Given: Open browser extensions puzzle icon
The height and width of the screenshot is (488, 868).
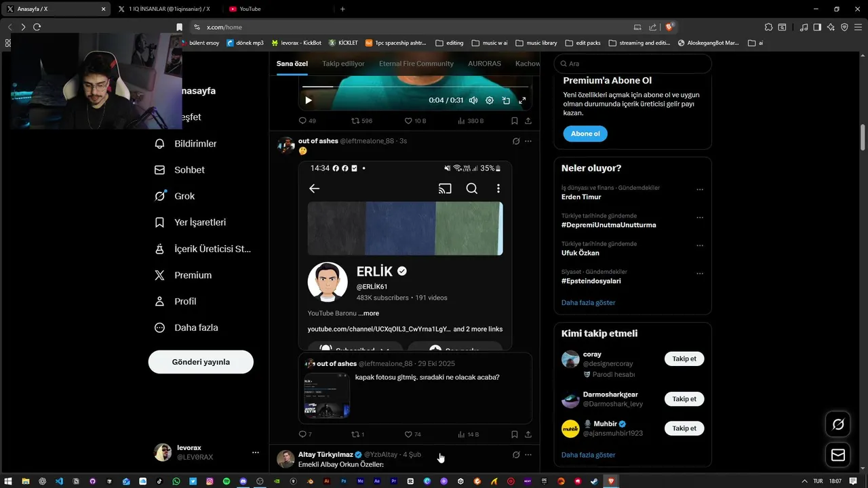Looking at the screenshot, I should pos(768,27).
